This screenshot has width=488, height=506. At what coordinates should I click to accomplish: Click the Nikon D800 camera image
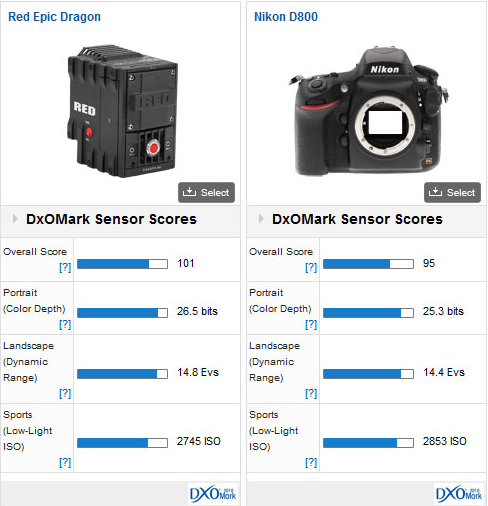[x=368, y=112]
